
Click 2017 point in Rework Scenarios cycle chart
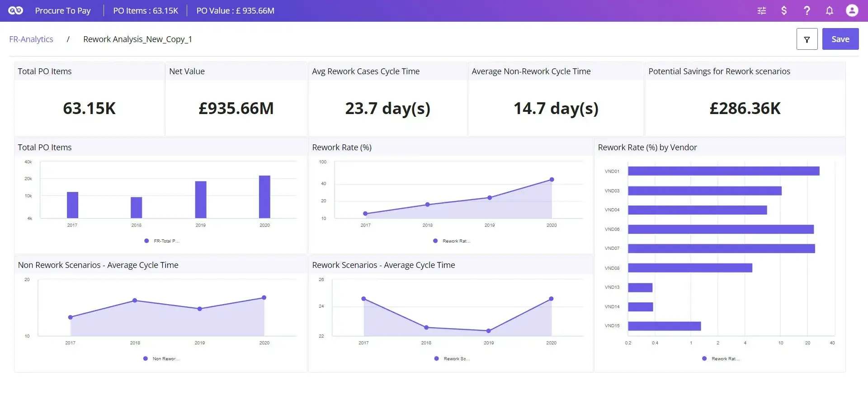pyautogui.click(x=363, y=299)
